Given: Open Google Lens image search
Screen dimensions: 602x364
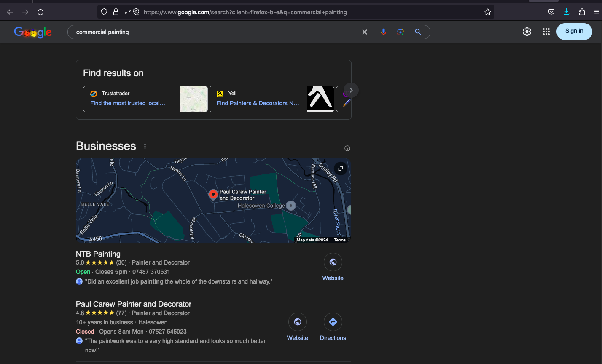Looking at the screenshot, I should click(400, 32).
